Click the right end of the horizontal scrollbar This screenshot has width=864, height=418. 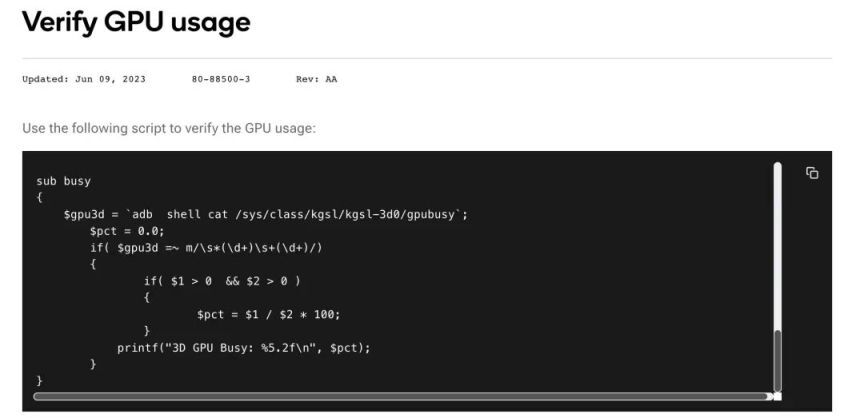click(x=777, y=396)
